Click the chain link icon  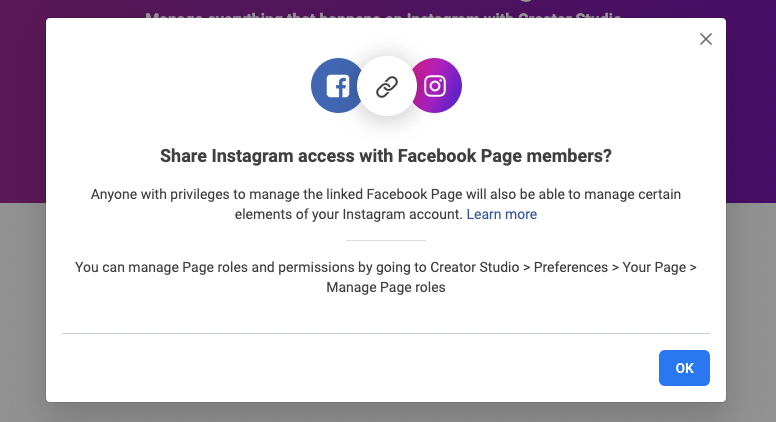[386, 87]
